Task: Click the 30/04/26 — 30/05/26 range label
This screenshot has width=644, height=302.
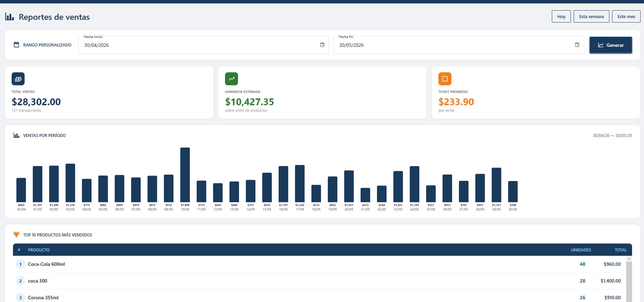Action: tap(612, 135)
